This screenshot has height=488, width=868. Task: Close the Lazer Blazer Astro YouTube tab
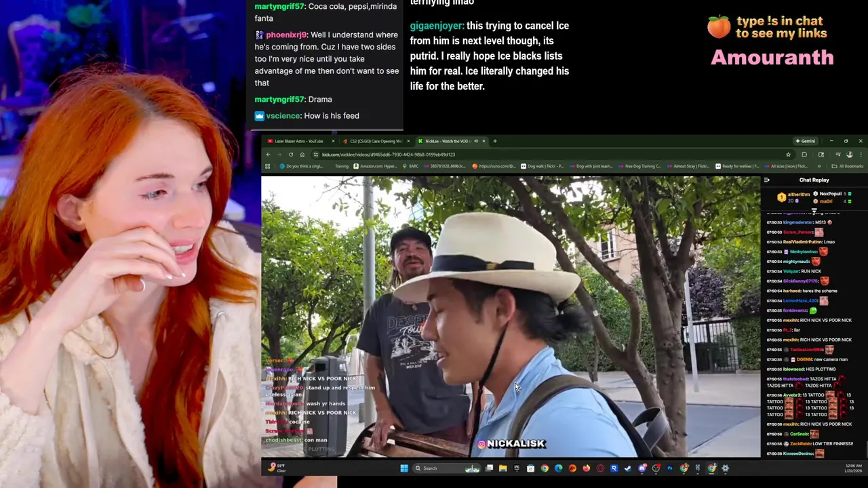tap(333, 141)
